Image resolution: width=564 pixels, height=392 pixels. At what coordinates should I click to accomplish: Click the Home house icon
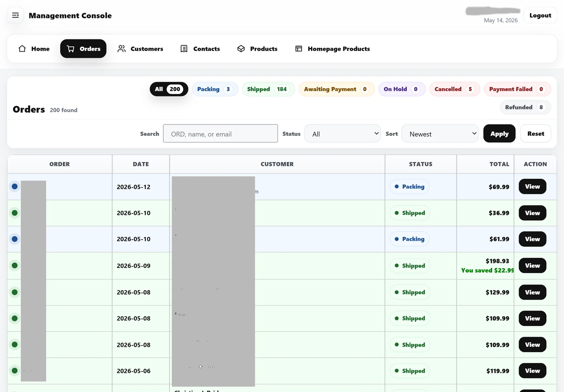(22, 49)
